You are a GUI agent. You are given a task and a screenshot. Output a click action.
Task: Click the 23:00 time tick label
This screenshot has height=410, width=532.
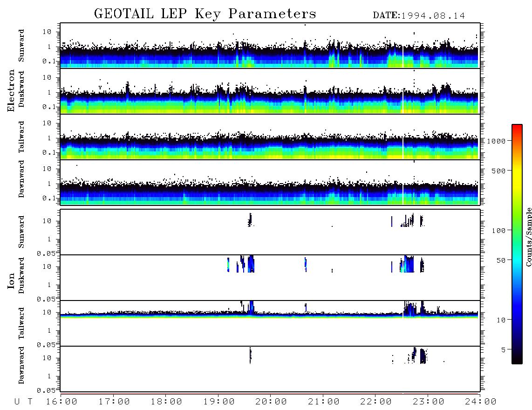(428, 402)
